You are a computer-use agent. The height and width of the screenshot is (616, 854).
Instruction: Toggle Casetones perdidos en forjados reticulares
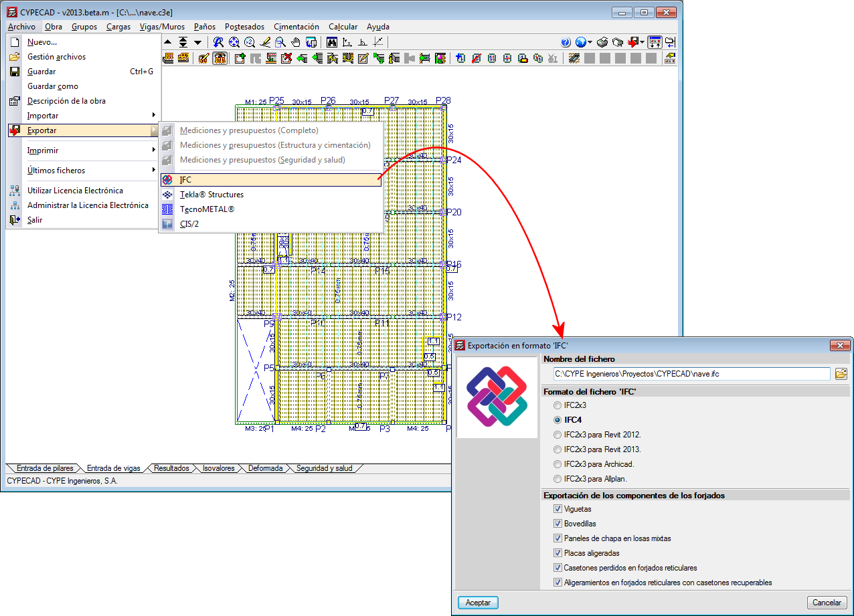pos(558,568)
